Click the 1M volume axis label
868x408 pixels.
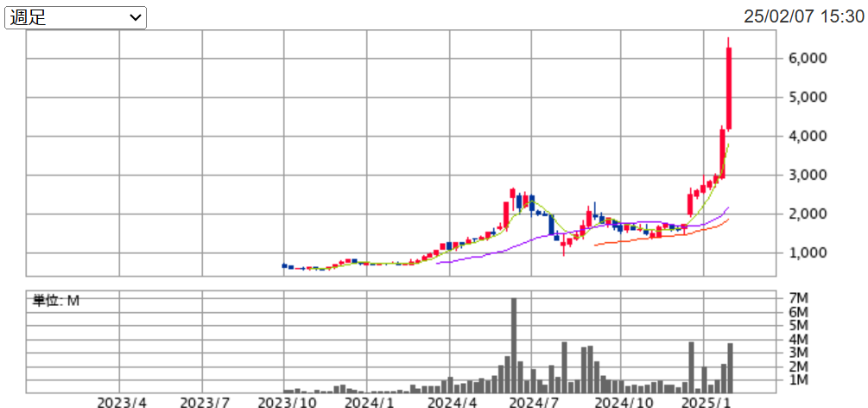pyautogui.click(x=800, y=380)
